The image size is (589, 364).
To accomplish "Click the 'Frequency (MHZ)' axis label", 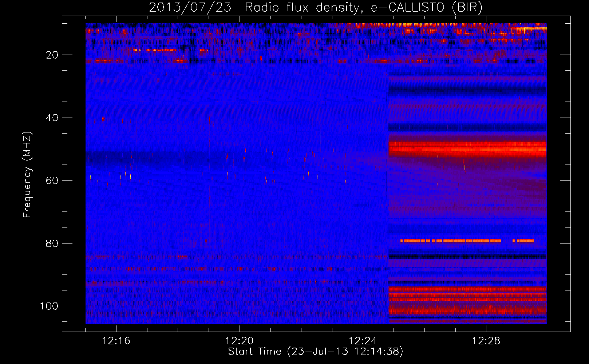I will [27, 175].
